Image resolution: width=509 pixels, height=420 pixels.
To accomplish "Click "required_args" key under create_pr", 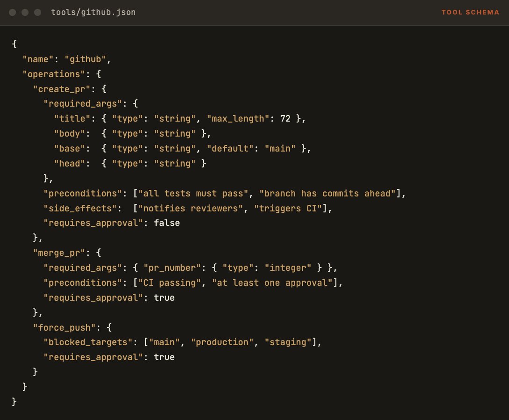I will [83, 103].
